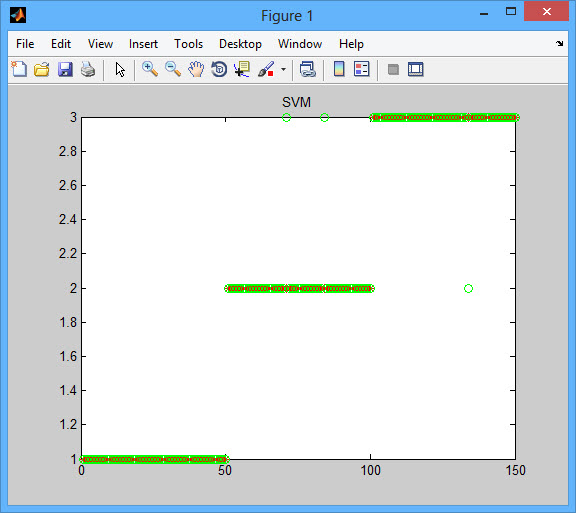Click the outlier green circle at y=2
Screen dimensions: 576x513
468,288
